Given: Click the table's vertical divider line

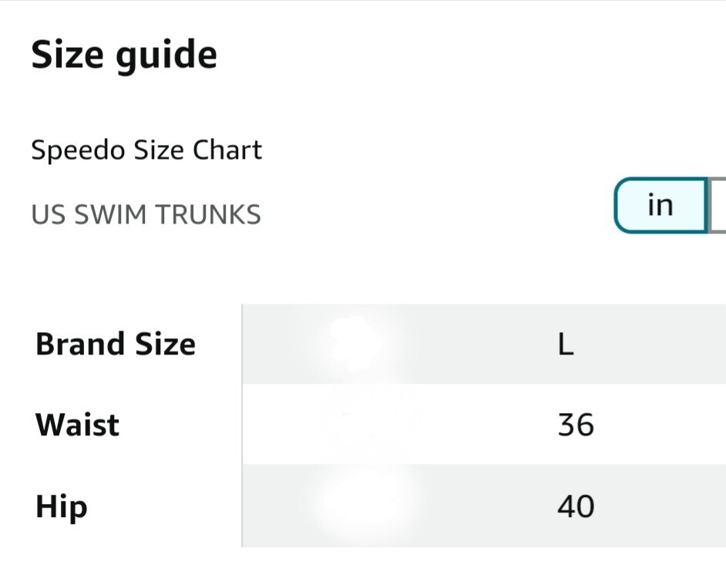Looking at the screenshot, I should [242, 425].
